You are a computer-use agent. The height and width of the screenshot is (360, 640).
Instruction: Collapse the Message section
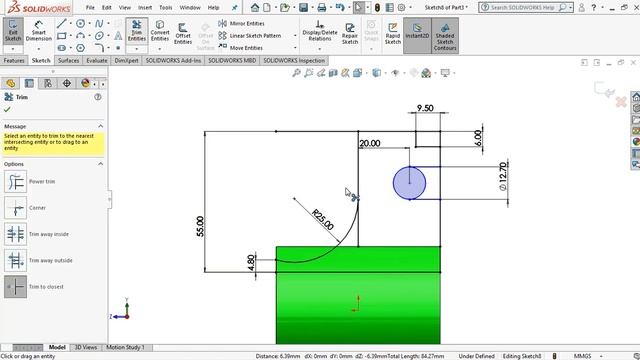(100, 126)
